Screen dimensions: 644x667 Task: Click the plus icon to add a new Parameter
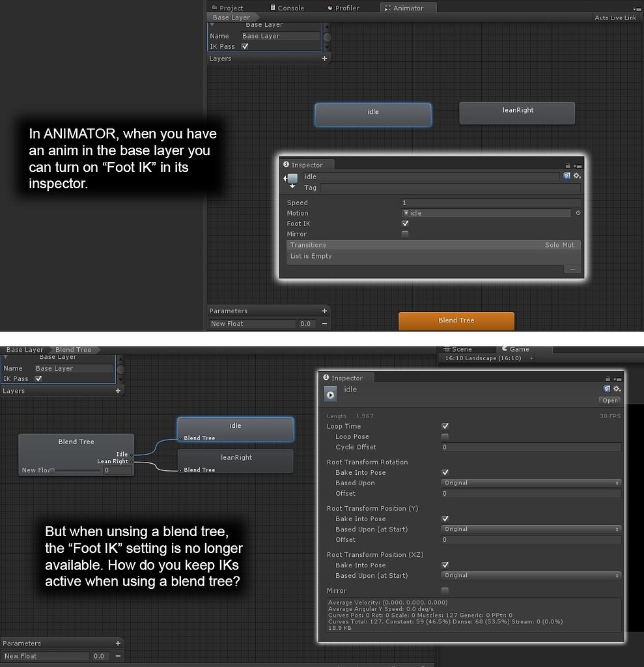(325, 311)
